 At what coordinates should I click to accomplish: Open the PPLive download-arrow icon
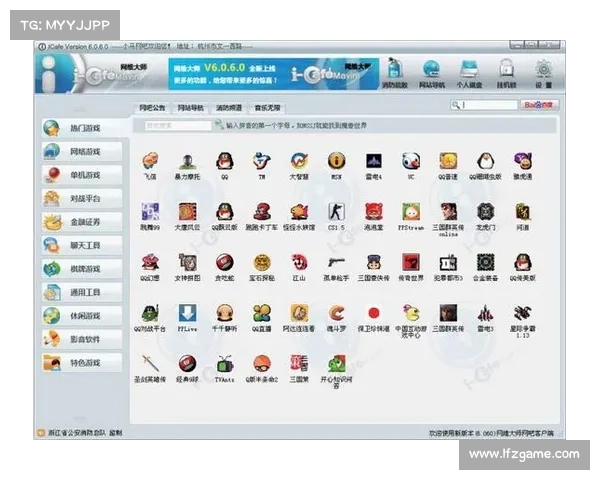(187, 313)
